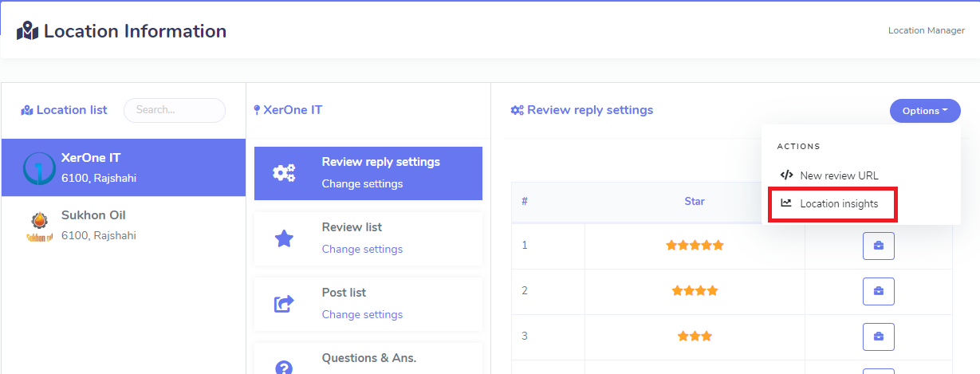The height and width of the screenshot is (374, 980).
Task: Click the four-star rating in row 2
Action: pos(695,291)
